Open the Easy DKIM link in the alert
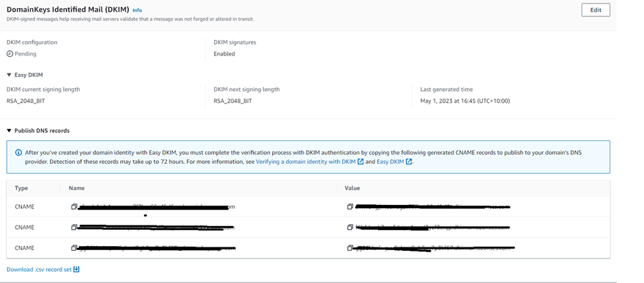 click(390, 162)
